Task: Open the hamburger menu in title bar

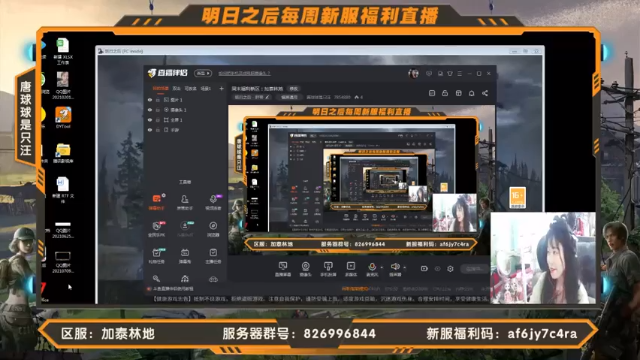Action: [460, 73]
